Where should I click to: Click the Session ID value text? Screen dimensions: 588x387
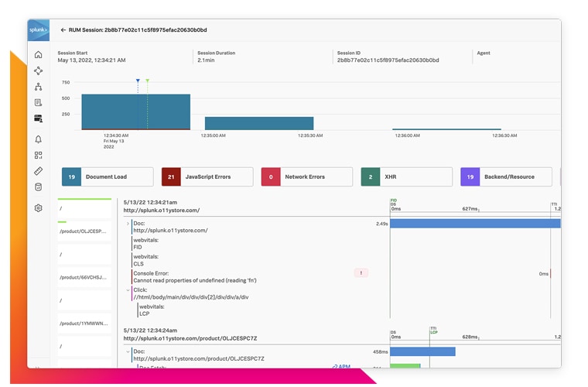pos(388,60)
